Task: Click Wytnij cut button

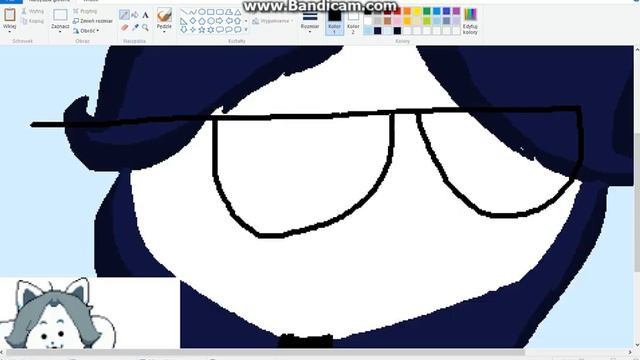Action: point(33,11)
